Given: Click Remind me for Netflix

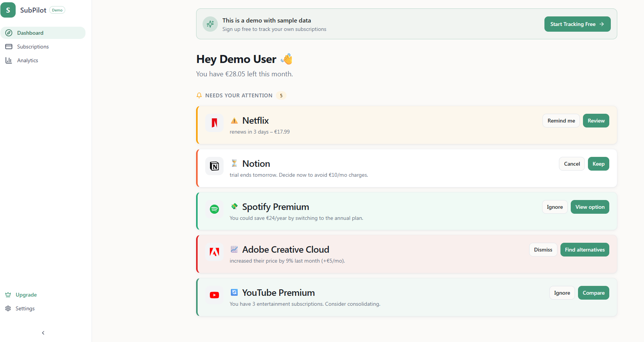Looking at the screenshot, I should click(561, 121).
